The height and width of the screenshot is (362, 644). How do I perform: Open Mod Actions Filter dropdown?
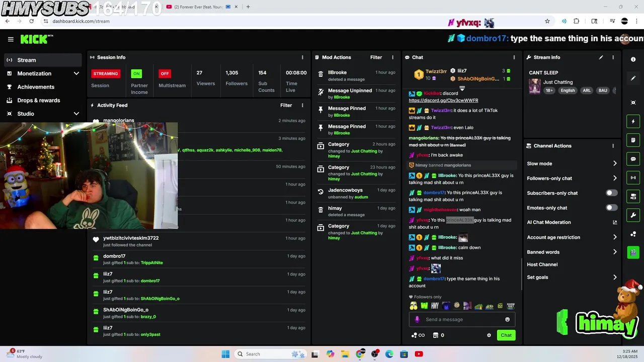376,57
